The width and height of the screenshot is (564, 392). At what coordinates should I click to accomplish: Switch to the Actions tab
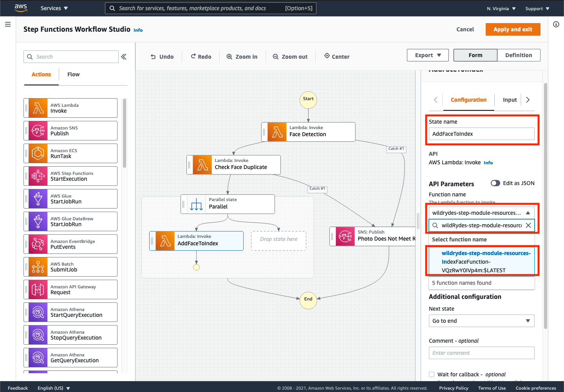tap(41, 74)
